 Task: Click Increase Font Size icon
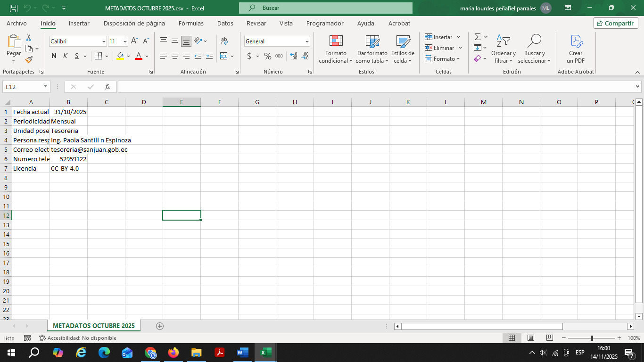coord(134,41)
